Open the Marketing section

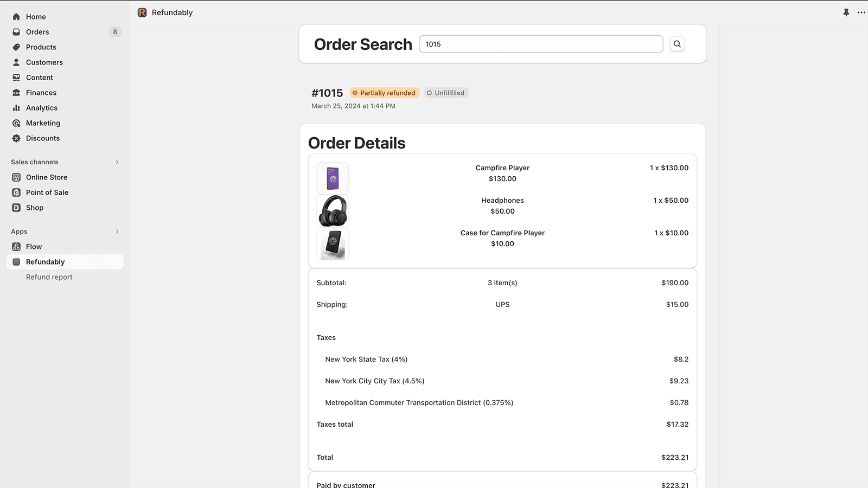coord(43,123)
